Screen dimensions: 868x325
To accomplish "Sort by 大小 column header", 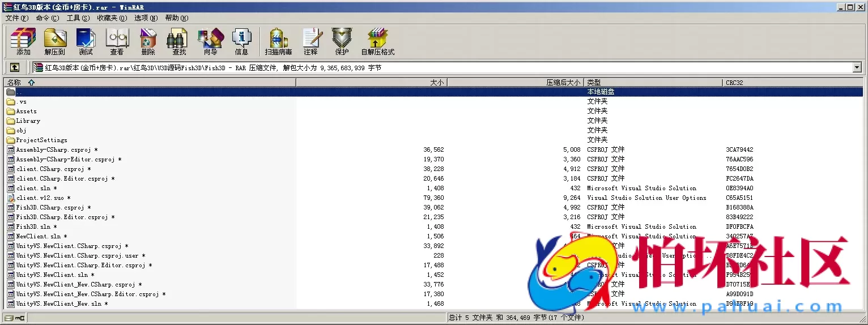I will click(372, 83).
